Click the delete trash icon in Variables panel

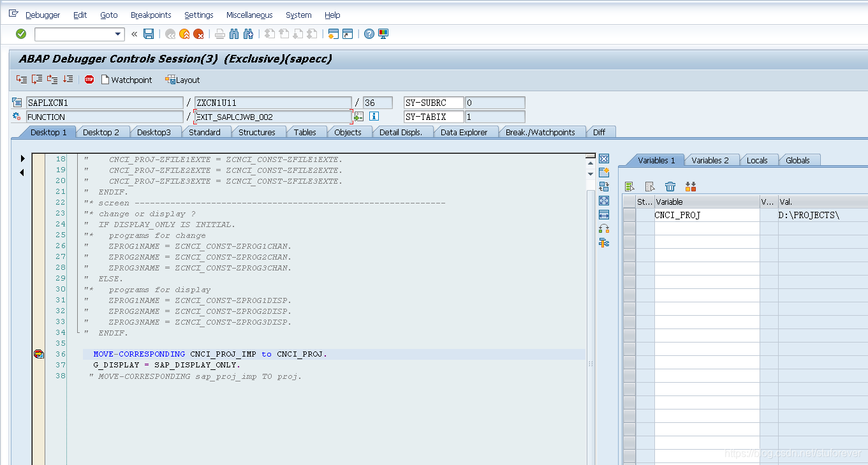click(x=670, y=187)
